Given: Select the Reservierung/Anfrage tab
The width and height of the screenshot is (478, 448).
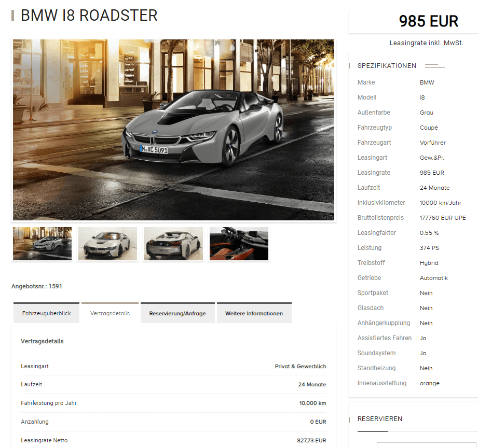Looking at the screenshot, I should coord(177,313).
